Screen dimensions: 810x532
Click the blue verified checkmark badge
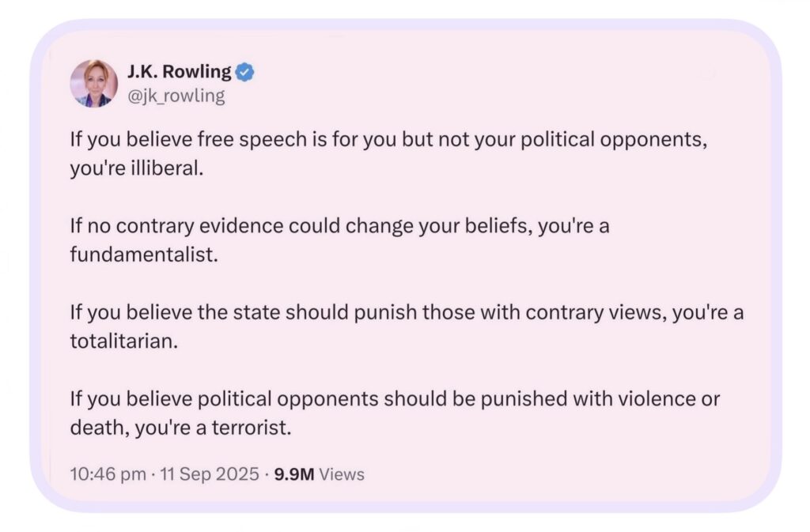[246, 73]
